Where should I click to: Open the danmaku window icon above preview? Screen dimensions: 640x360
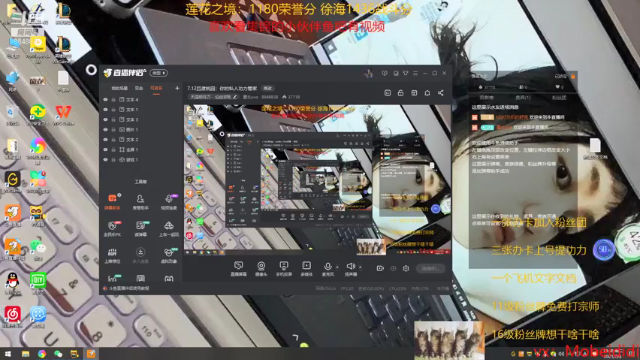387,93
